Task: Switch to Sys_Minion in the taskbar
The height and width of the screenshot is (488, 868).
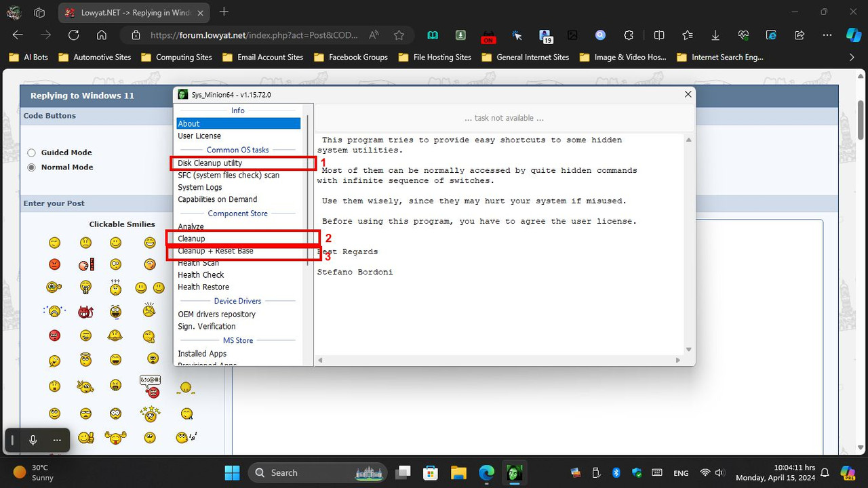Action: tap(515, 472)
